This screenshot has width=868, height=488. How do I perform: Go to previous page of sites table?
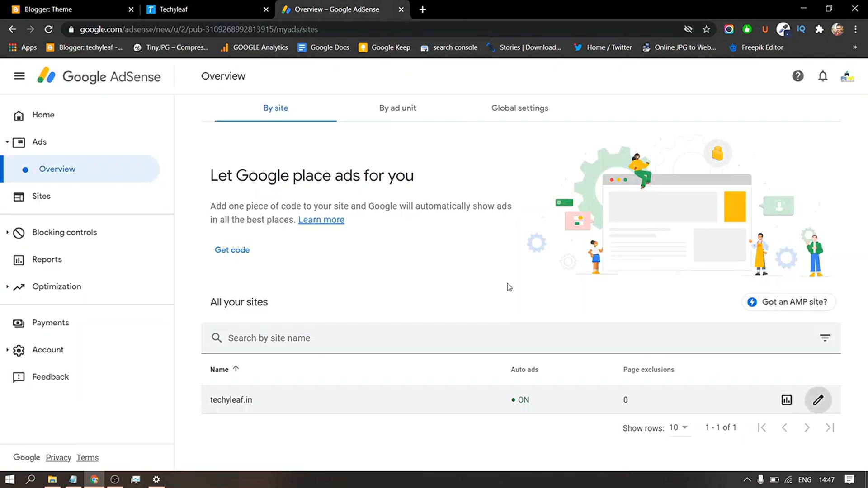[x=784, y=427]
